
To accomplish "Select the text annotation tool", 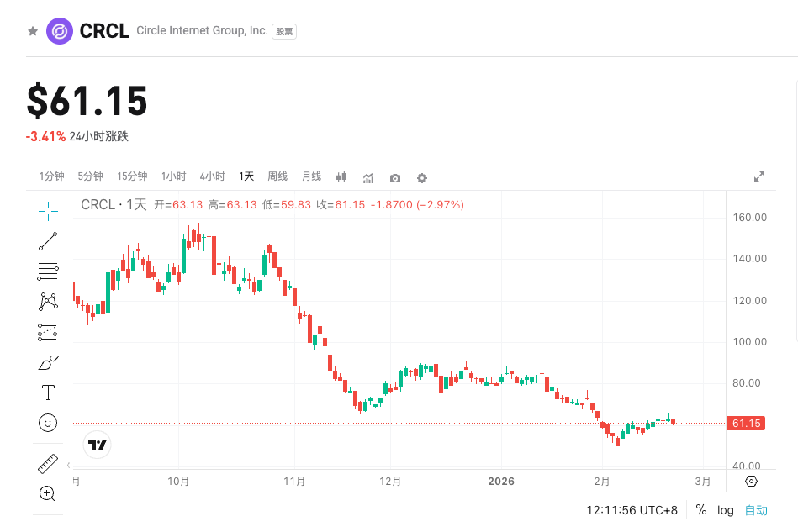I will pyautogui.click(x=48, y=392).
